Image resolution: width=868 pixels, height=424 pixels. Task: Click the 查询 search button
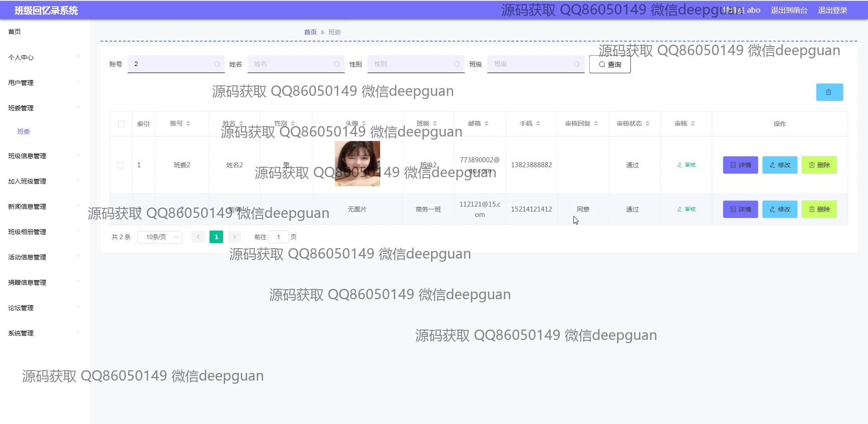tap(610, 64)
